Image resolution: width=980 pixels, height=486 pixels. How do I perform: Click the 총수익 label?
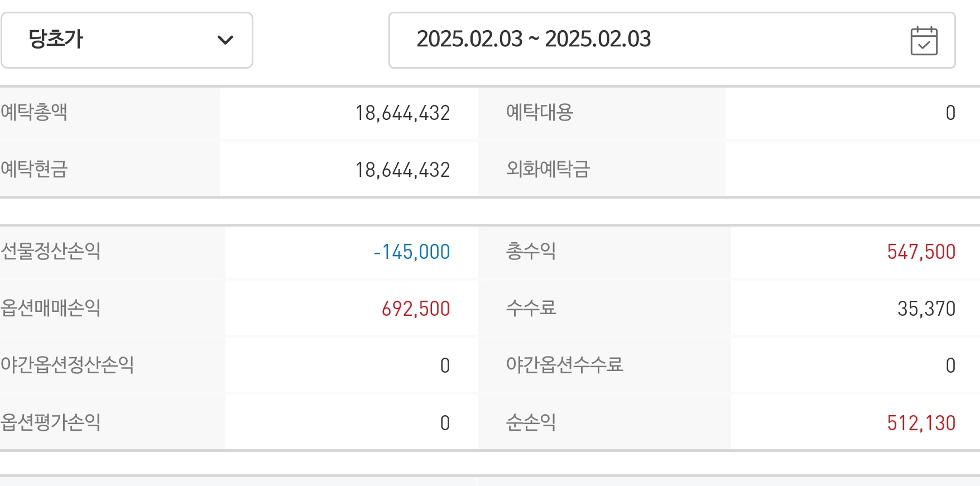[531, 252]
